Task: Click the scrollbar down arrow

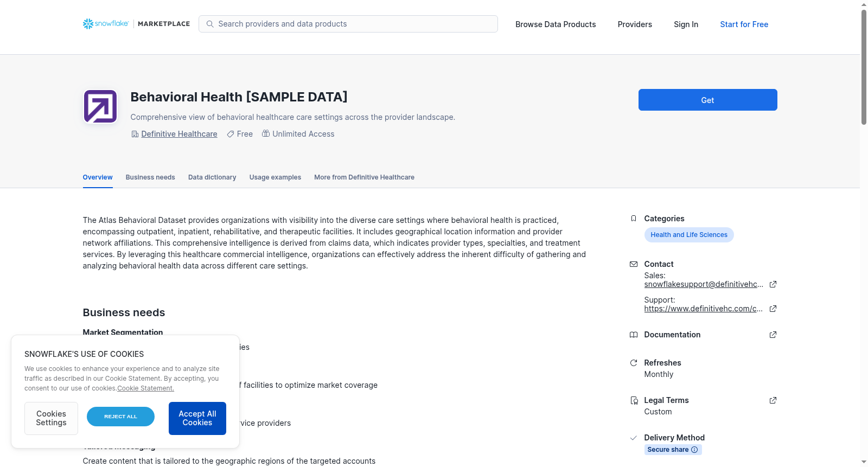Action: [864, 462]
